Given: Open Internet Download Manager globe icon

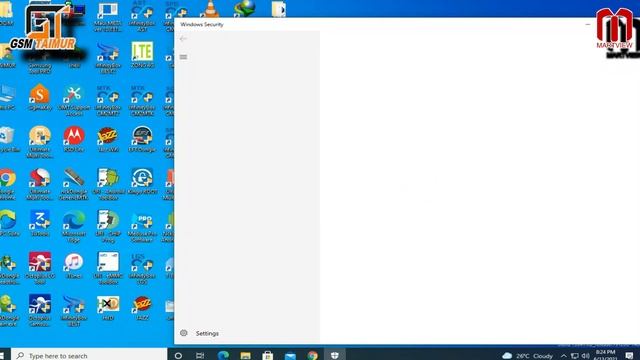Looking at the screenshot, I should (x=244, y=9).
